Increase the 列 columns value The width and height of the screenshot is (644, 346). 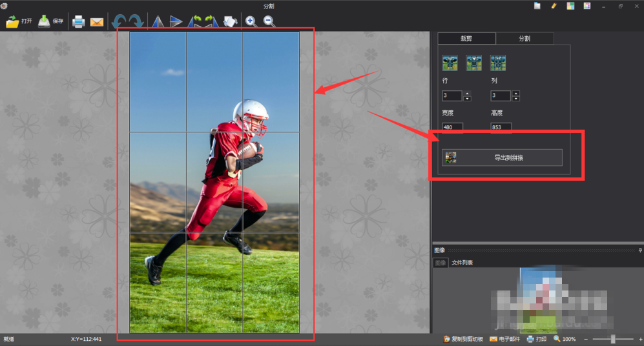(516, 93)
